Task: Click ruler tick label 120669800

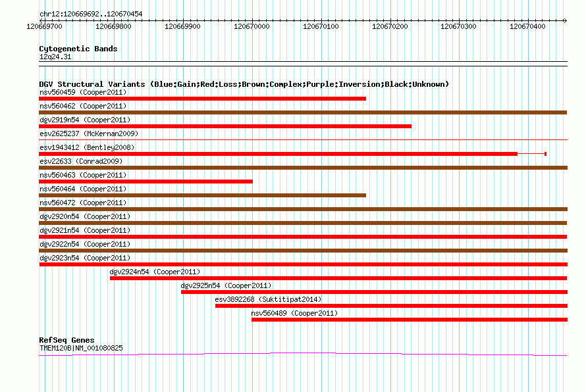Action: click(x=114, y=26)
